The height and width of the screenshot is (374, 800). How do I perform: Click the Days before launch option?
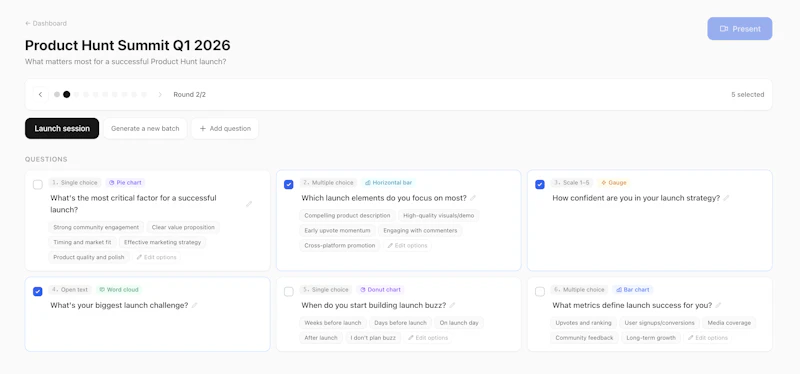[401, 322]
